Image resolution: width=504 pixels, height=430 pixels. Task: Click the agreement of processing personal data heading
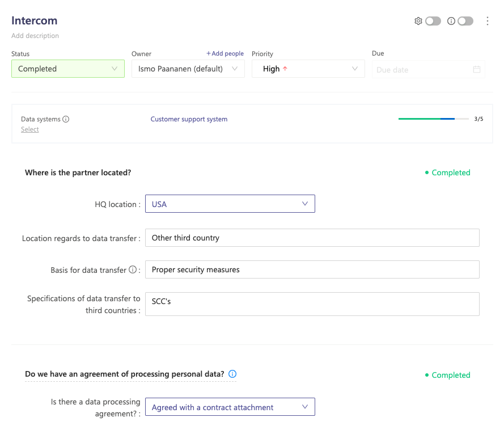125,374
